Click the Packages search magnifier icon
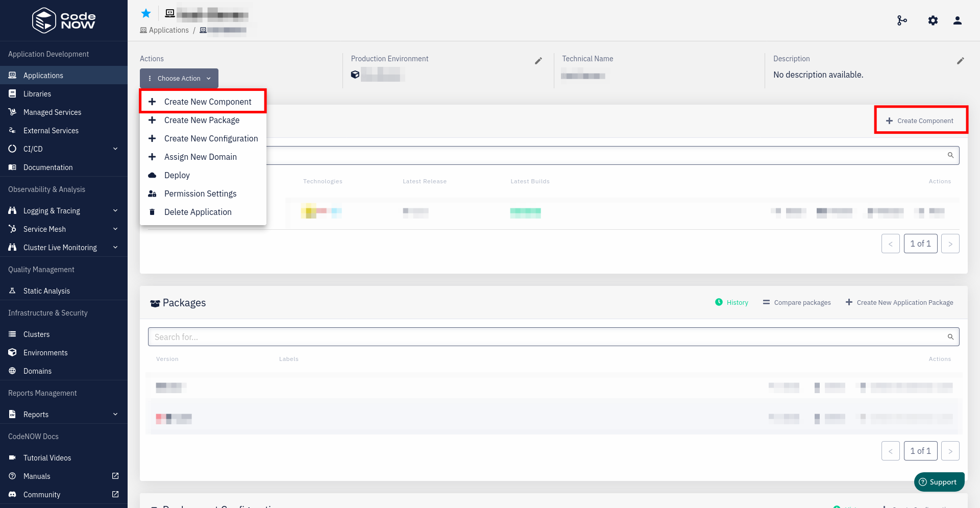Viewport: 980px width, 508px height. (950, 337)
